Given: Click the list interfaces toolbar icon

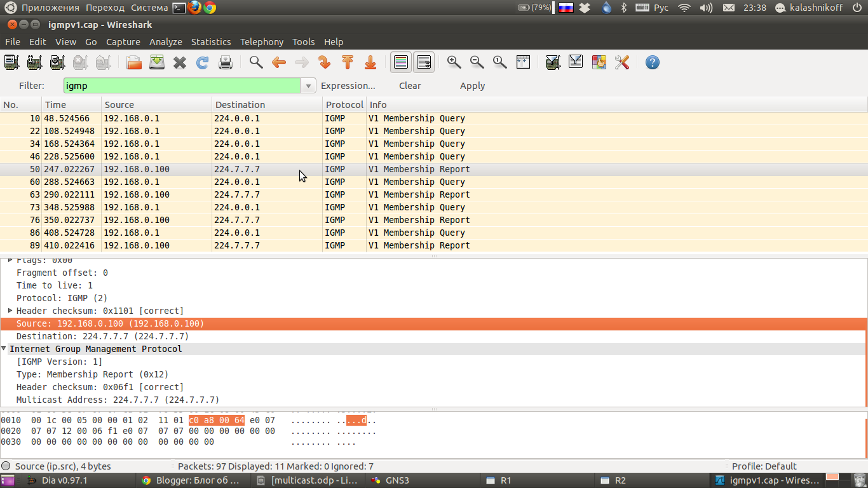Looking at the screenshot, I should pyautogui.click(x=11, y=62).
